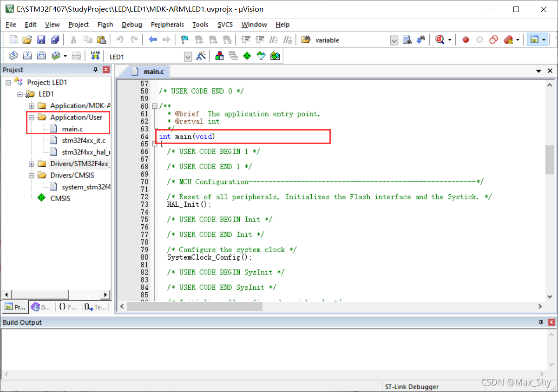Click the Save All toolbar icon
The image size is (558, 392).
[x=55, y=40]
